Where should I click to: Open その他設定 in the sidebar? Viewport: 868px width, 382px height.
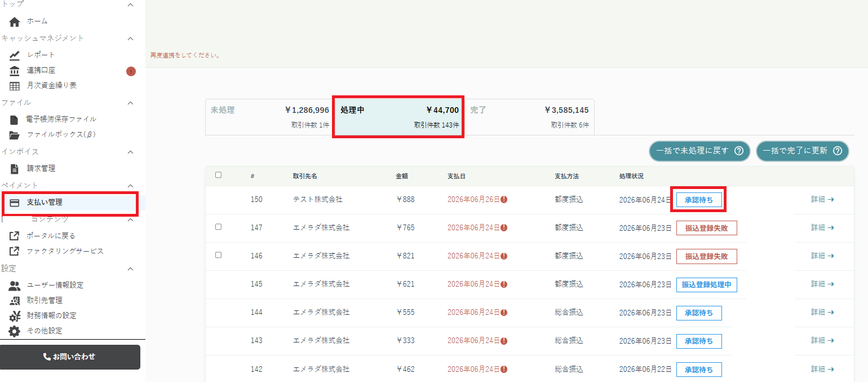point(45,331)
